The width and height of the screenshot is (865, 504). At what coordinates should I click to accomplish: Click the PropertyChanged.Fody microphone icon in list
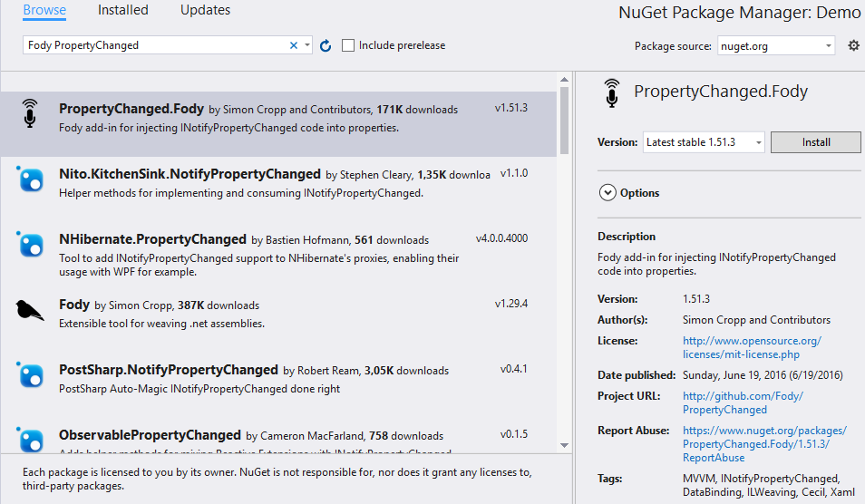click(x=31, y=115)
